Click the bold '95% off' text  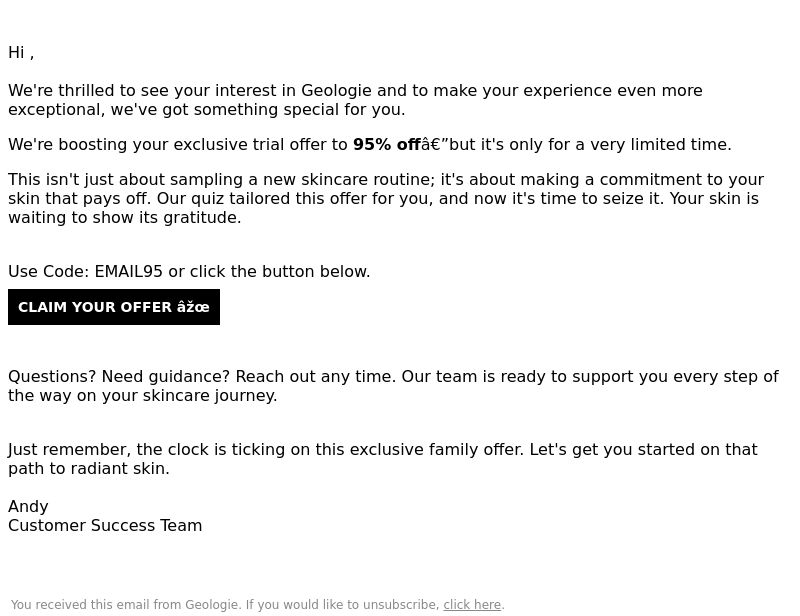[x=386, y=144]
